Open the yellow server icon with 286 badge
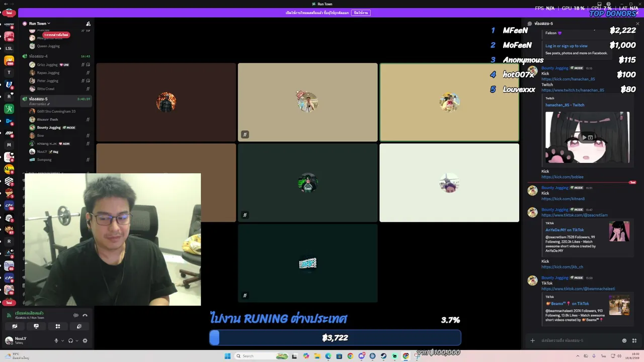The width and height of the screenshot is (644, 362). tap(9, 60)
